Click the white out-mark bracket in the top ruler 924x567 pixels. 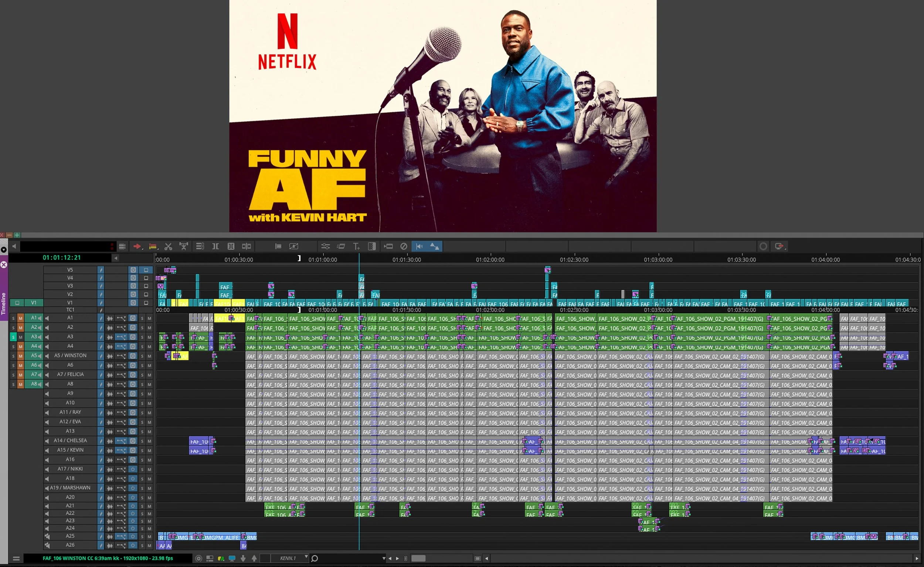pyautogui.click(x=299, y=258)
